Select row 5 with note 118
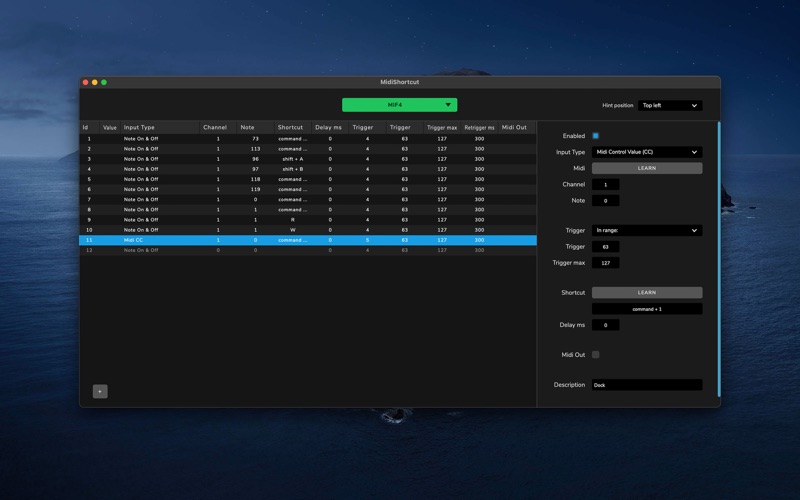Image resolution: width=800 pixels, height=500 pixels. [x=308, y=179]
